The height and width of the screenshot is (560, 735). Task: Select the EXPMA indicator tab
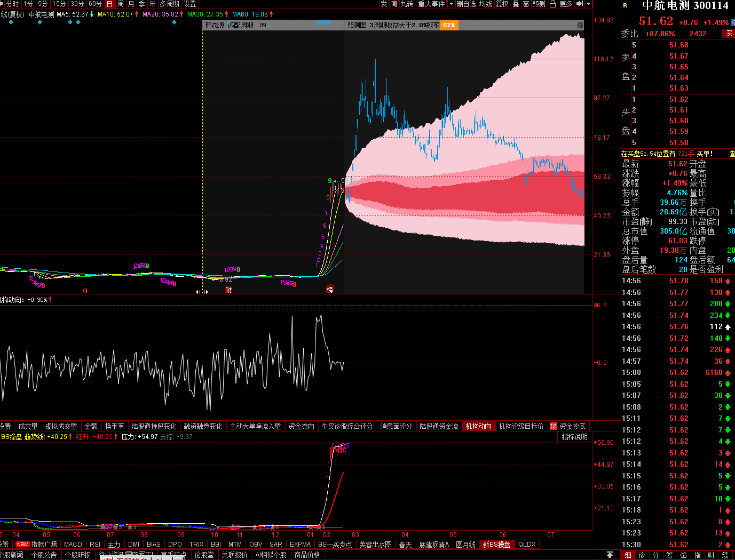coord(301,545)
